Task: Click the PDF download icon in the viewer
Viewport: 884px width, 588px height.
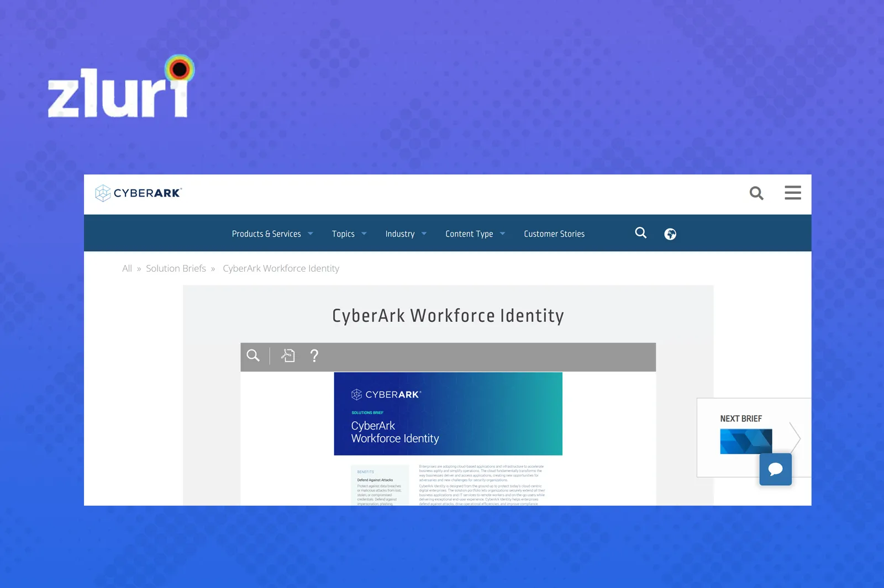Action: tap(288, 356)
